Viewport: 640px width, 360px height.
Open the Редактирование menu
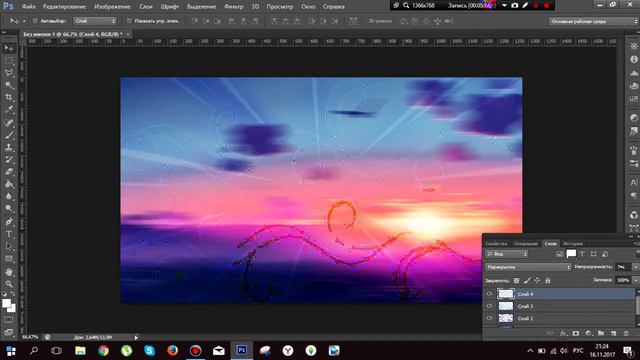[64, 7]
